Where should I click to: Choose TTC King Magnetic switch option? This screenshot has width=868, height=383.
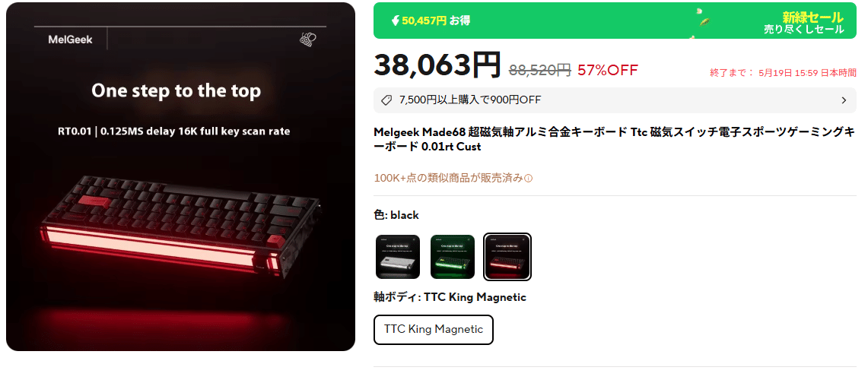(x=434, y=329)
